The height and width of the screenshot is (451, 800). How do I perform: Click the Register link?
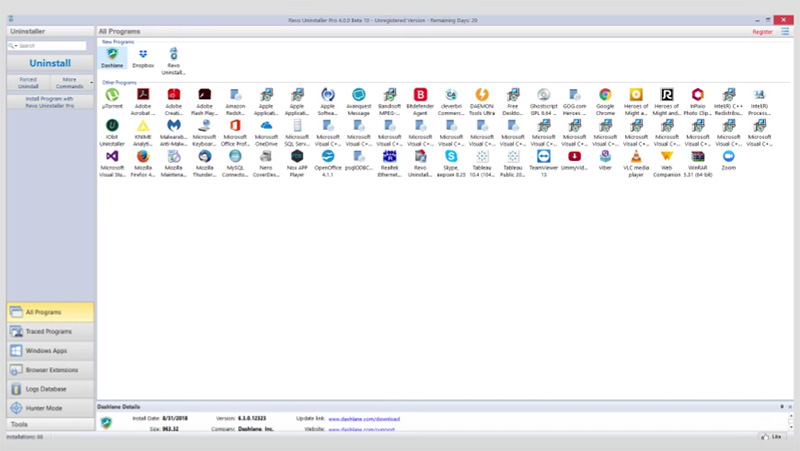click(762, 32)
